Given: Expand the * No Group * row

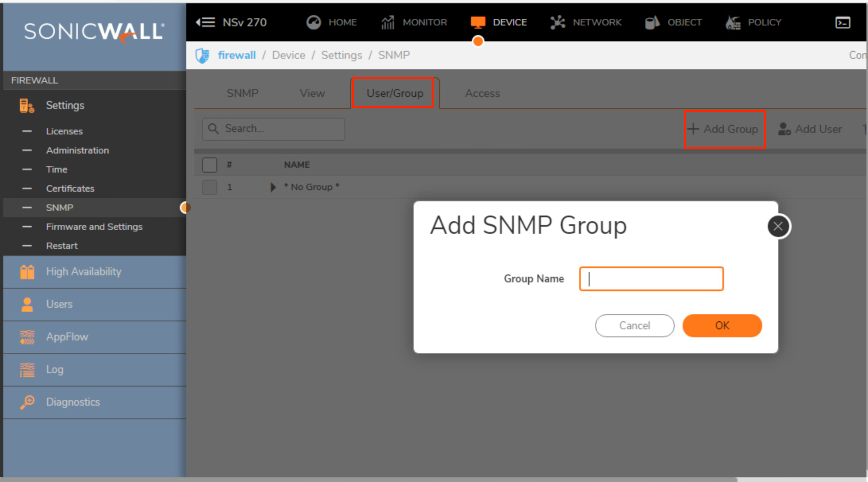Looking at the screenshot, I should click(273, 187).
